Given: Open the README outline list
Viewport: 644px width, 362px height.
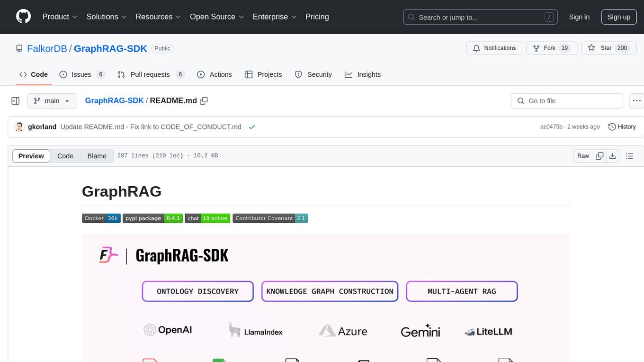Looking at the screenshot, I should click(629, 156).
